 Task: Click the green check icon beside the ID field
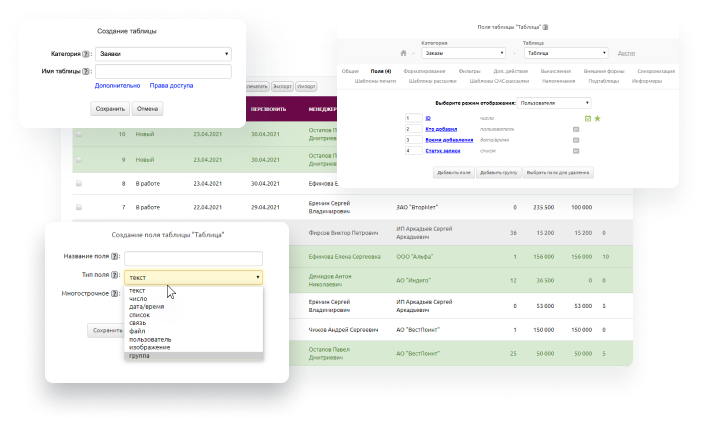tap(588, 118)
